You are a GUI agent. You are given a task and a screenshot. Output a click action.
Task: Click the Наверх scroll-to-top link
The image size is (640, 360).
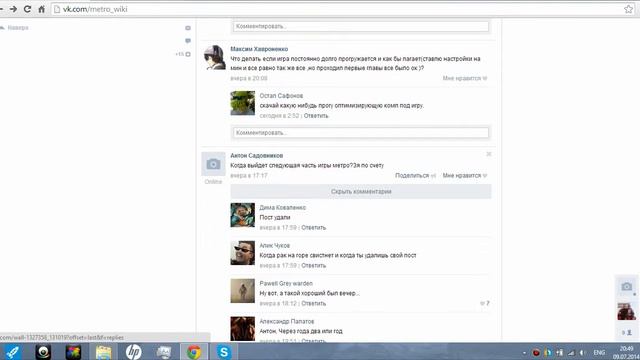(15, 28)
